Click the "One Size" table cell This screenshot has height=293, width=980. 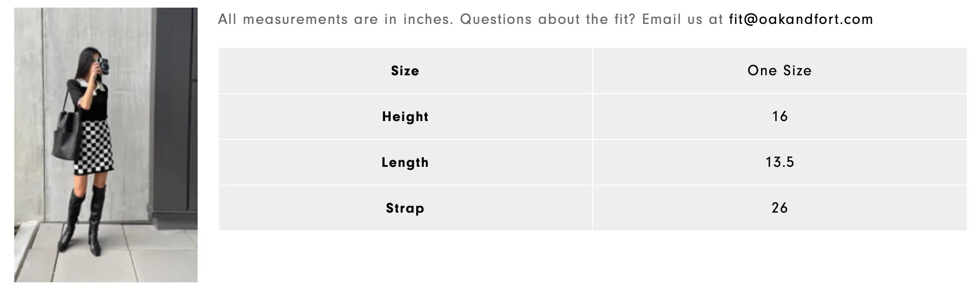click(x=780, y=71)
